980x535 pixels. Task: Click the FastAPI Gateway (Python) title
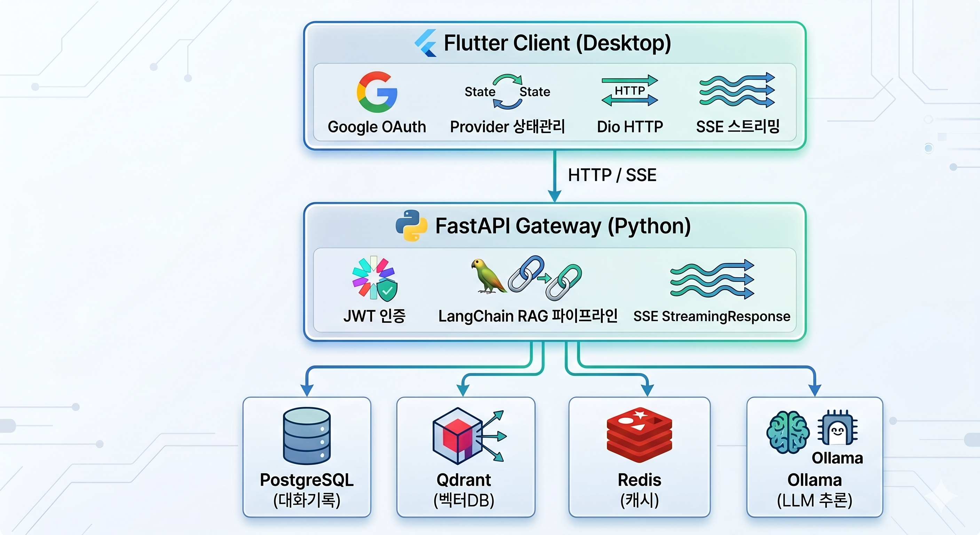[563, 226]
